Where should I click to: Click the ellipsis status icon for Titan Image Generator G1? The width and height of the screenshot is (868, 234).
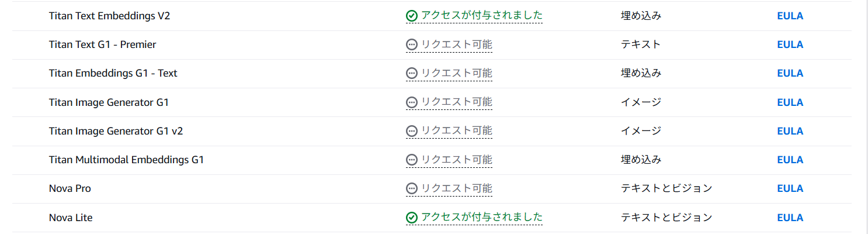point(412,102)
